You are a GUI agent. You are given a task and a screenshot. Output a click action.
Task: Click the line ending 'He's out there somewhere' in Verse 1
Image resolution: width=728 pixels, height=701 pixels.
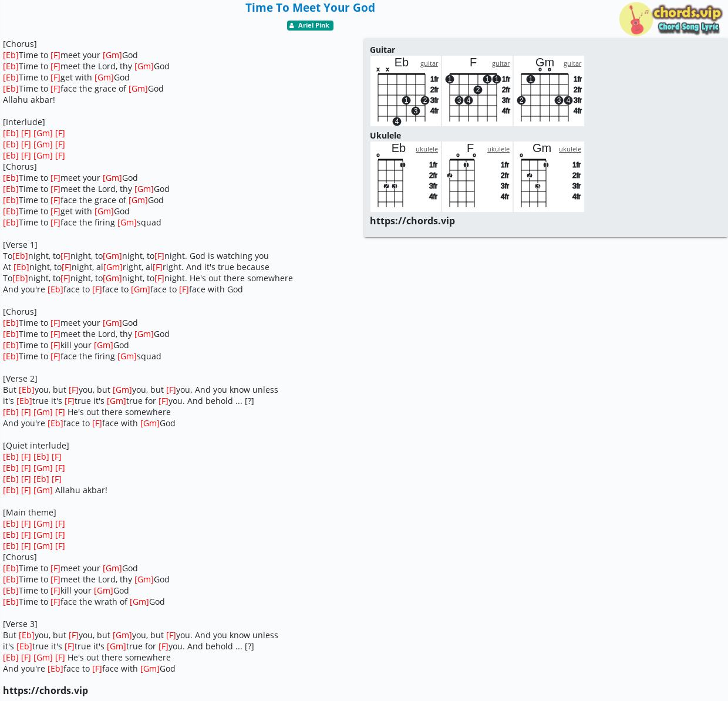click(148, 278)
